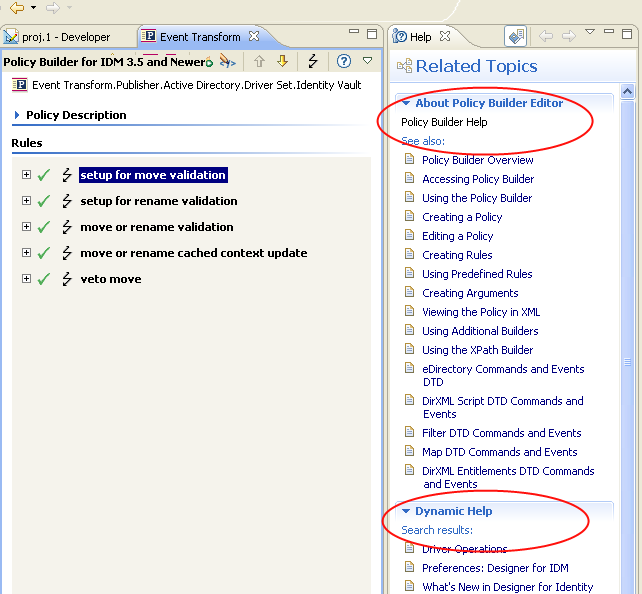Open the Help view menu dropdown triangle
This screenshot has width=642, height=594.
(x=590, y=32)
